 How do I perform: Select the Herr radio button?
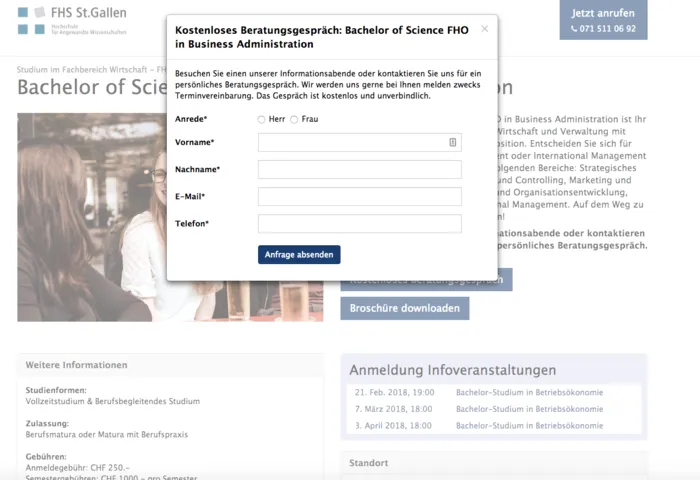[261, 120]
